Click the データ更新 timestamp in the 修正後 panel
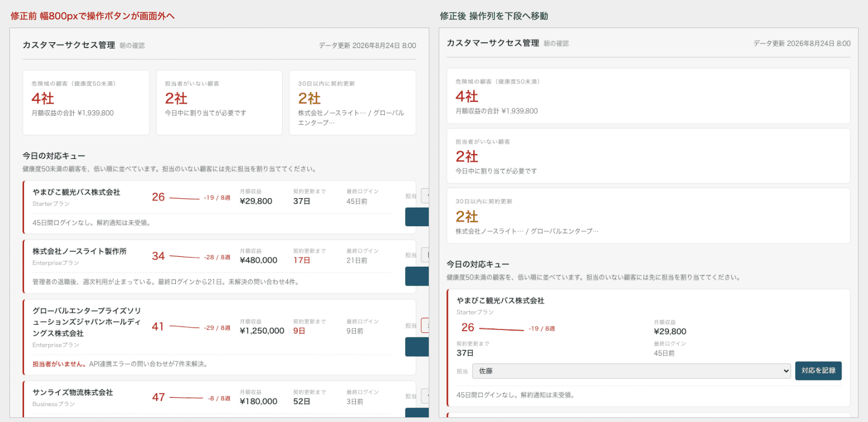Screen dimensions: 868x422 802,43
